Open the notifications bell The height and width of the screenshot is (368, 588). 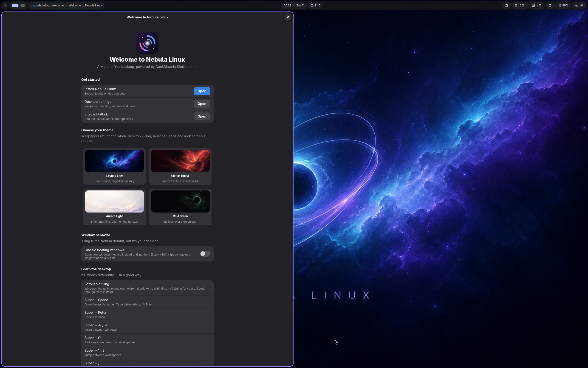pyautogui.click(x=550, y=5)
